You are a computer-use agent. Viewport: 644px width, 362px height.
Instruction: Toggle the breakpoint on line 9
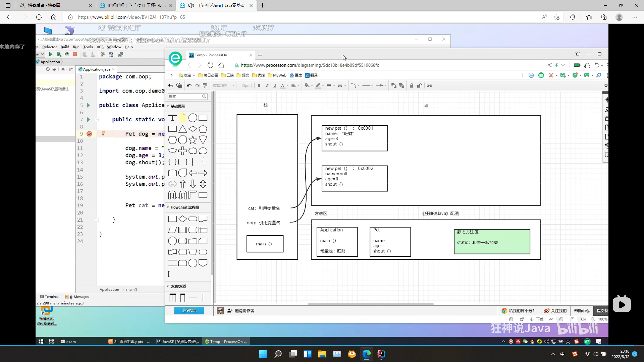point(89,134)
